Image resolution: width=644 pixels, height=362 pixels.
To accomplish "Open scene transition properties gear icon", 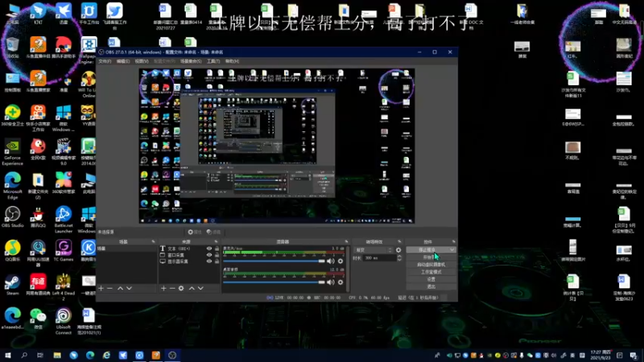I will tap(398, 250).
